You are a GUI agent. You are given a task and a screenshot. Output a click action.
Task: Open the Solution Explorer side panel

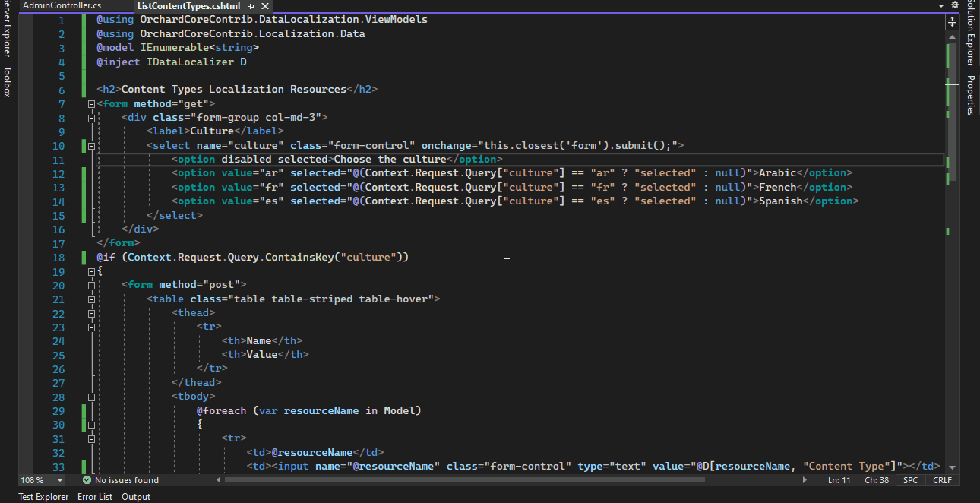[x=970, y=34]
